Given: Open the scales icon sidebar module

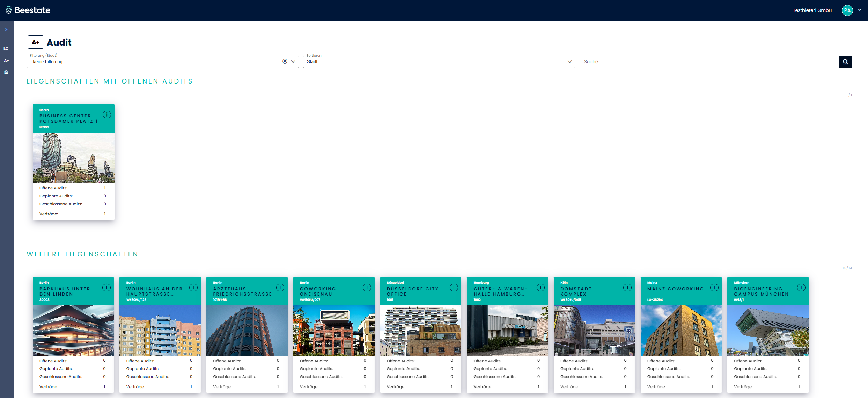Looking at the screenshot, I should pyautogui.click(x=6, y=72).
